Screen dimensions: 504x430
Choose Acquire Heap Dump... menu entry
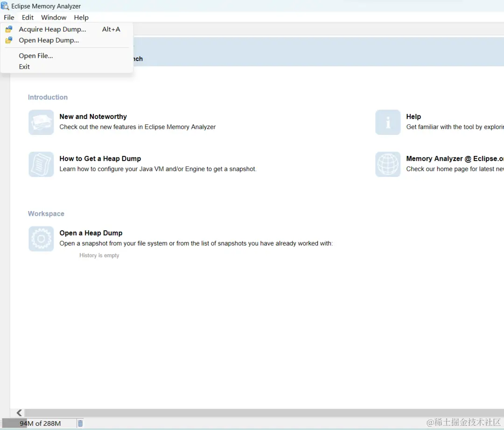[67, 29]
